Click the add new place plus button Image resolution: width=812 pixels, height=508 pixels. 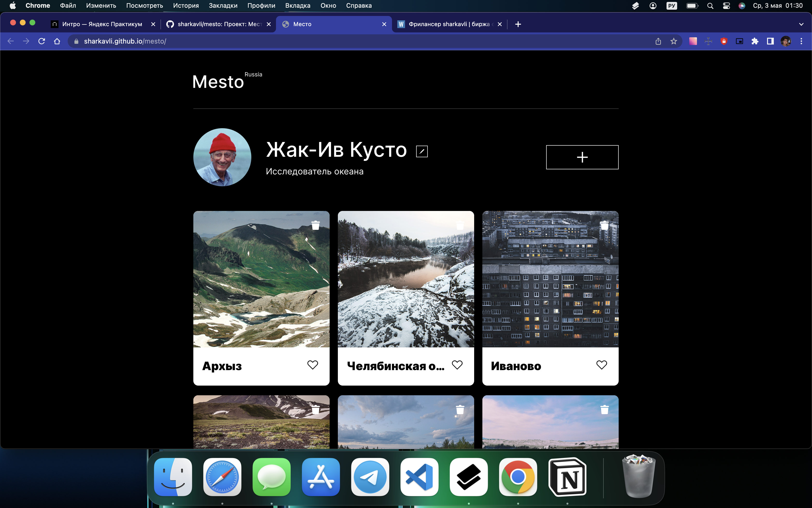[582, 157]
